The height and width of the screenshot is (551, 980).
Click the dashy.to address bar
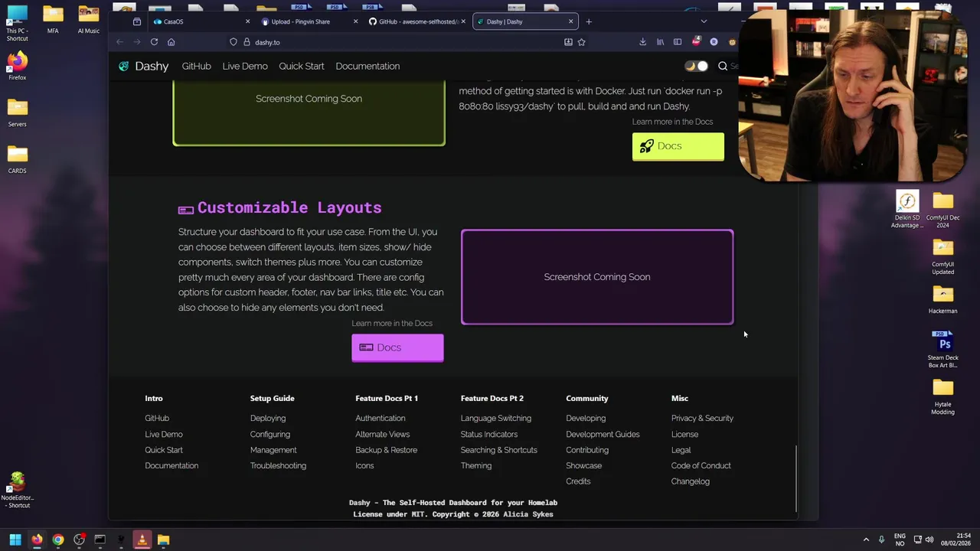click(x=406, y=42)
